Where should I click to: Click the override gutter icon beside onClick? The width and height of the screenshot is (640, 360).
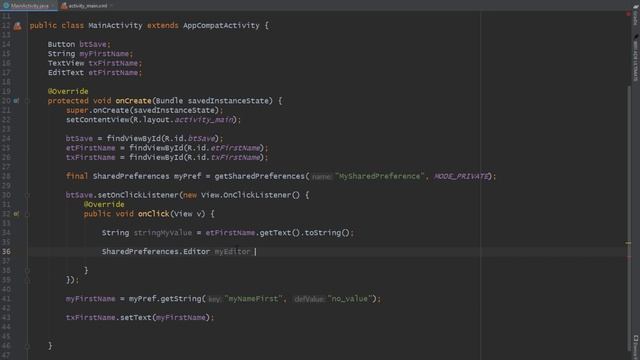tap(16, 213)
